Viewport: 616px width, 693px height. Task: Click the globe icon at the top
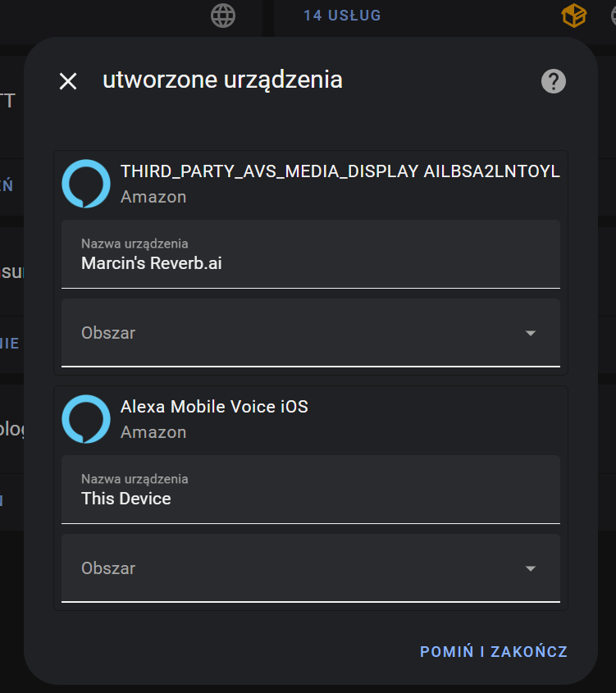(223, 15)
